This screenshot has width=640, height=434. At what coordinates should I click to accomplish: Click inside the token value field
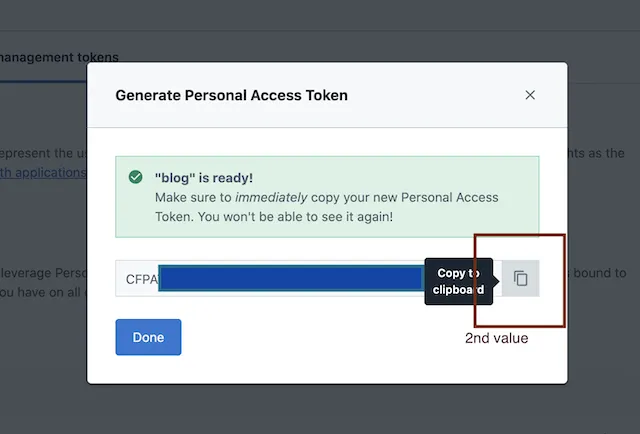[290, 279]
